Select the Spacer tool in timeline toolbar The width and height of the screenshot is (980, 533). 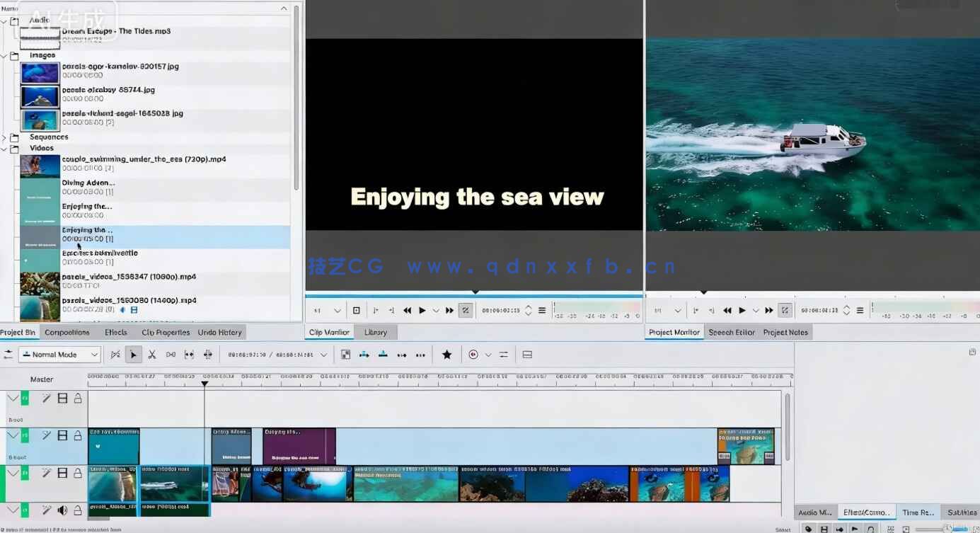pos(171,355)
